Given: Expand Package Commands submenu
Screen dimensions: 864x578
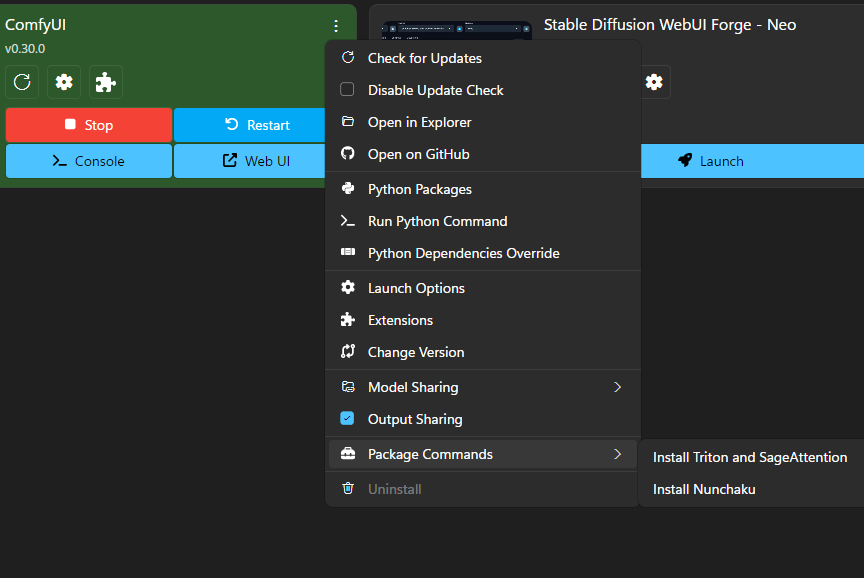Looking at the screenshot, I should (x=483, y=454).
